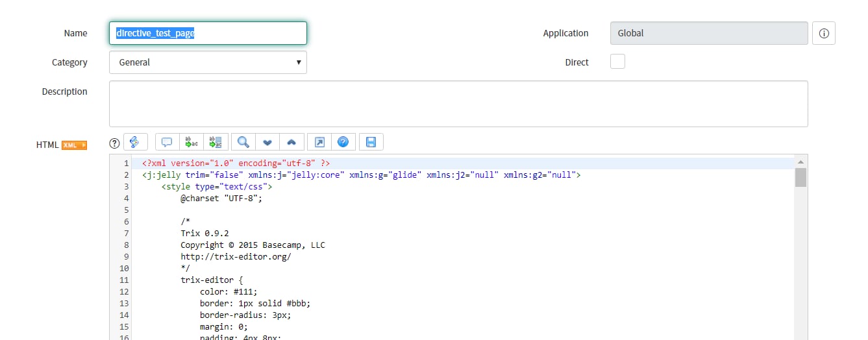The height and width of the screenshot is (340, 868).
Task: Click the 'Trix 0.9.2' comment line
Action: click(205, 233)
